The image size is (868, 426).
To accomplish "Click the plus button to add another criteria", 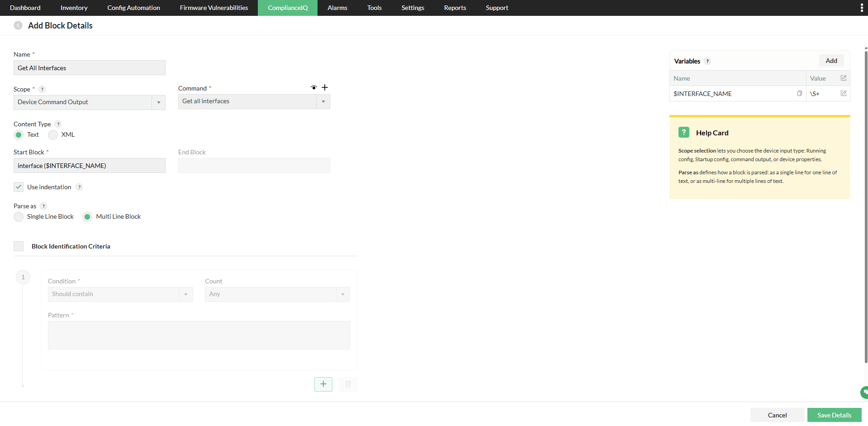I will pyautogui.click(x=323, y=384).
